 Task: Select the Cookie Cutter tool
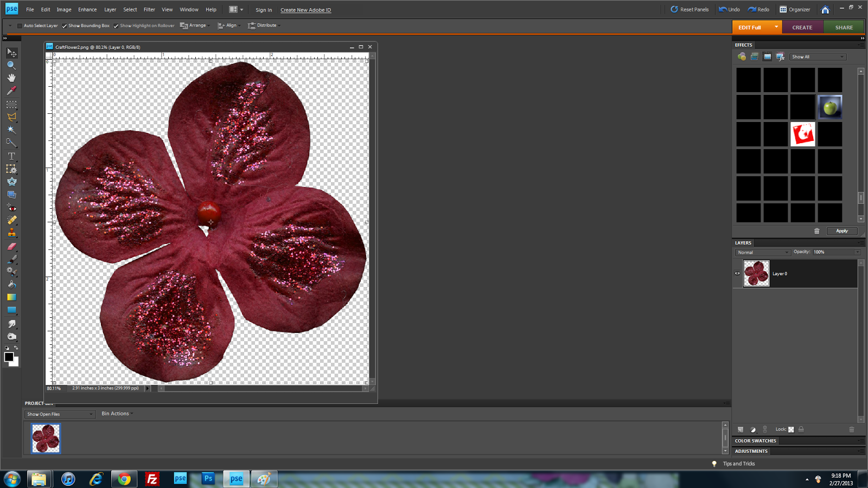tap(11, 181)
